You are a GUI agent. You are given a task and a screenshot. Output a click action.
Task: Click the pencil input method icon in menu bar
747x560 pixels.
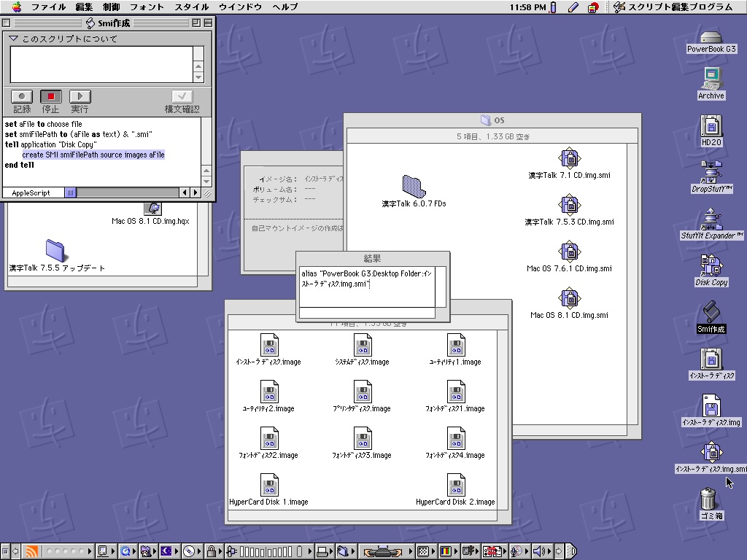click(x=573, y=7)
